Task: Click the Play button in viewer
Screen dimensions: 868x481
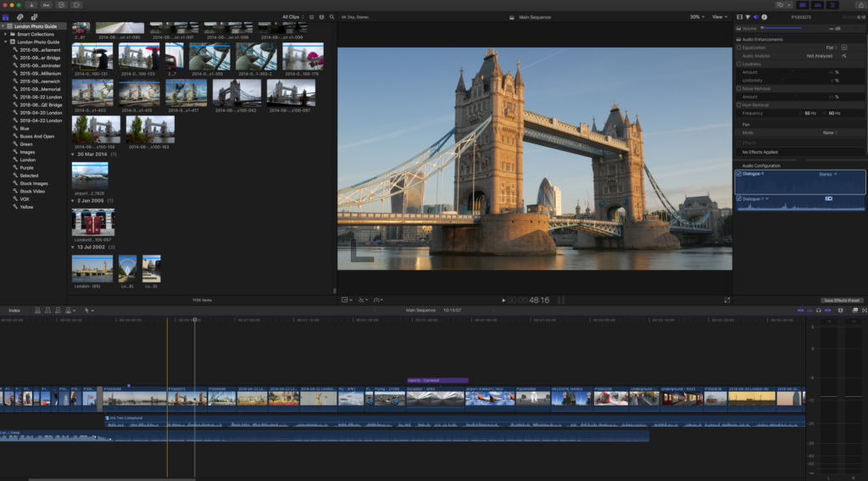Action: pyautogui.click(x=504, y=300)
